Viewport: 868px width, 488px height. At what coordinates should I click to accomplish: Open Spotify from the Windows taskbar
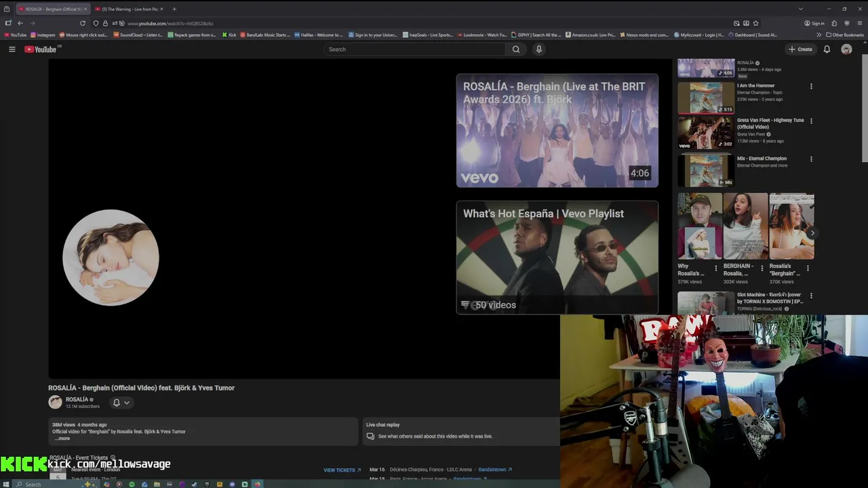coord(132,484)
